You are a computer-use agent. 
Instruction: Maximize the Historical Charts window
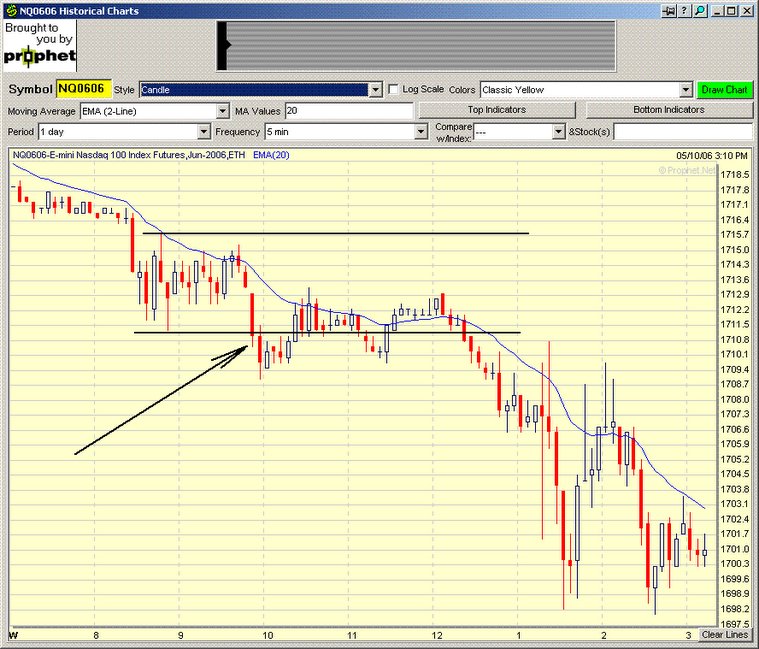pos(732,11)
